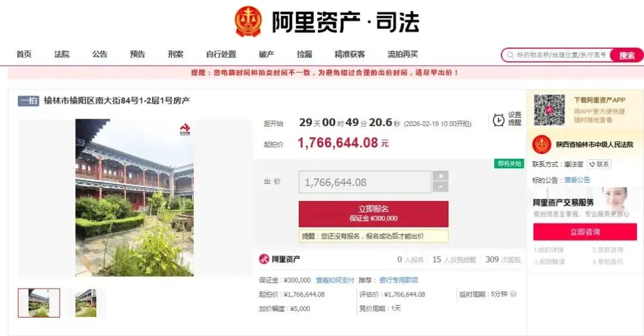
Task: Click the red 搜索 search button
Action: (x=627, y=55)
